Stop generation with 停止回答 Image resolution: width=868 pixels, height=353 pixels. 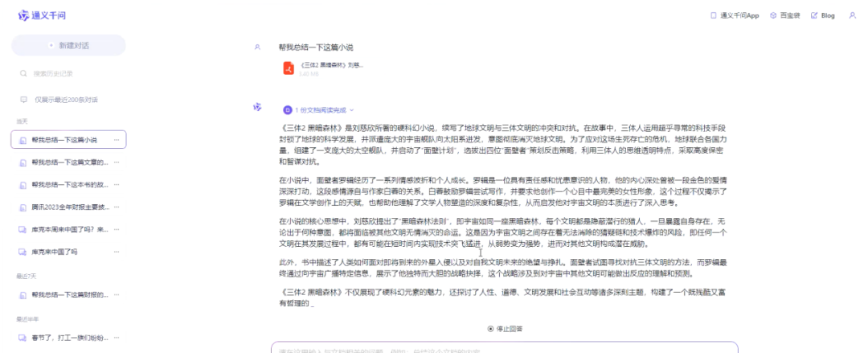point(505,329)
